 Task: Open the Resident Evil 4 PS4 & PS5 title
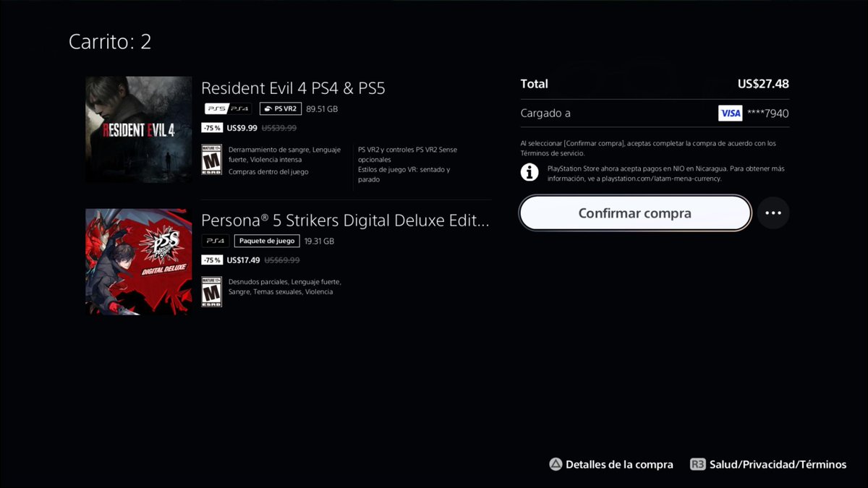pos(293,88)
